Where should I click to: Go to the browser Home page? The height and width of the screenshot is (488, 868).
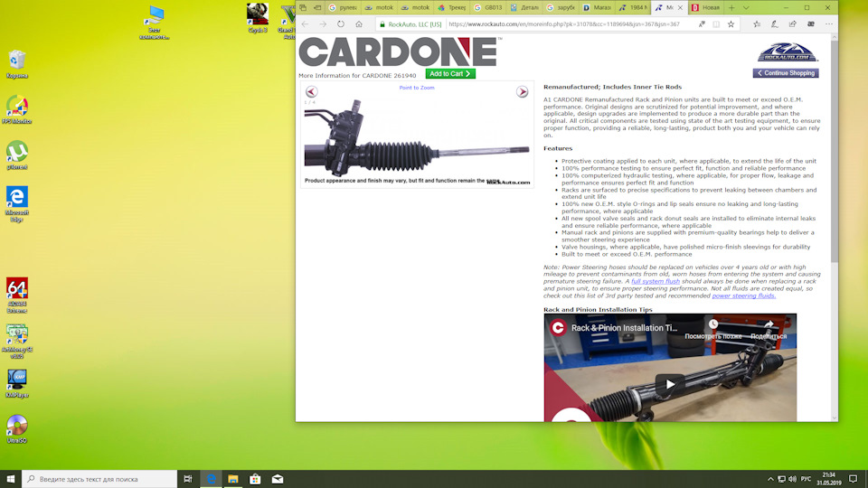tap(359, 23)
